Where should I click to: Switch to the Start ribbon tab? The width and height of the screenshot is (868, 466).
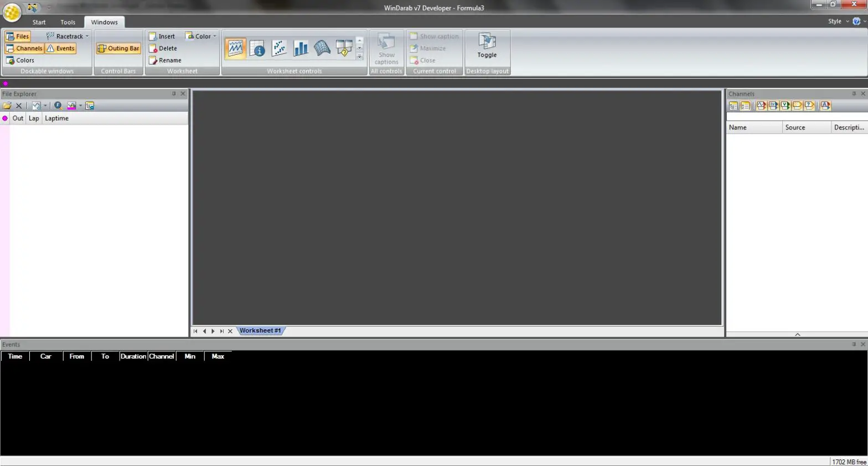coord(39,22)
